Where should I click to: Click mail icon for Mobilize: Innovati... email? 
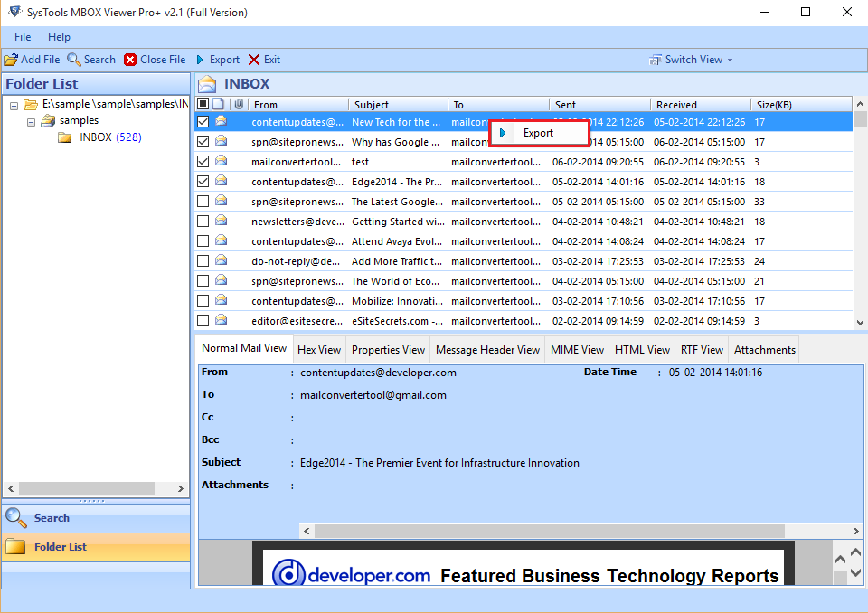[221, 300]
